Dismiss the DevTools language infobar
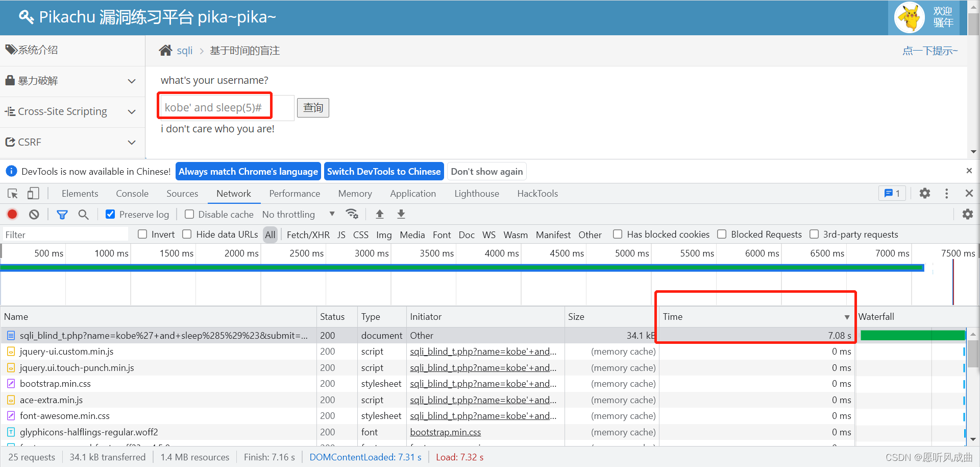Viewport: 980px width, 467px height. pos(969,171)
